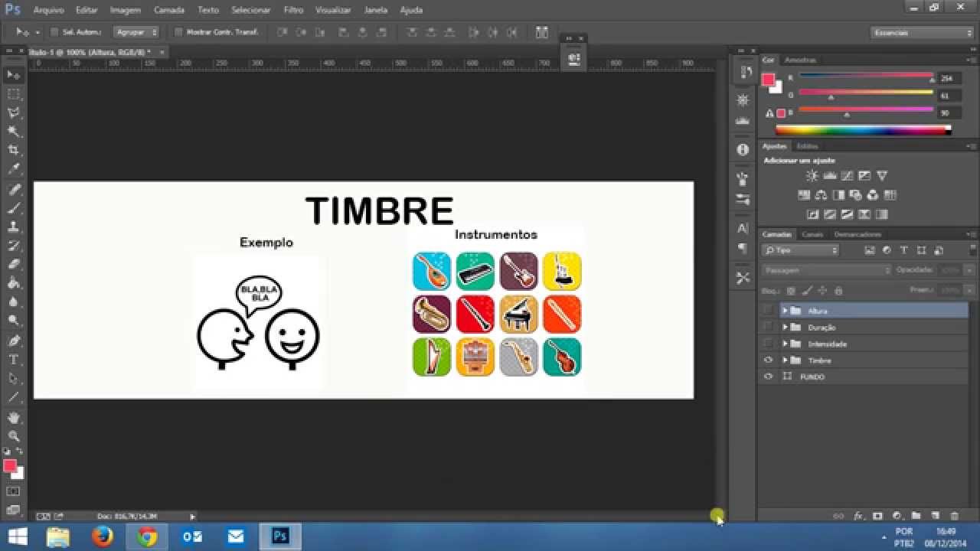Click the R value input field
This screenshot has width=980, height=551.
[949, 78]
